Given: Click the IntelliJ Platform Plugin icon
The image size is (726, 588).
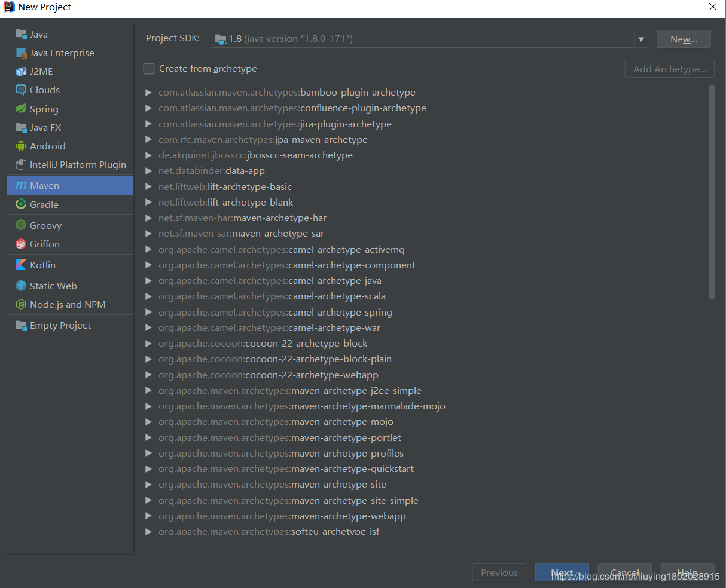Looking at the screenshot, I should pyautogui.click(x=21, y=164).
